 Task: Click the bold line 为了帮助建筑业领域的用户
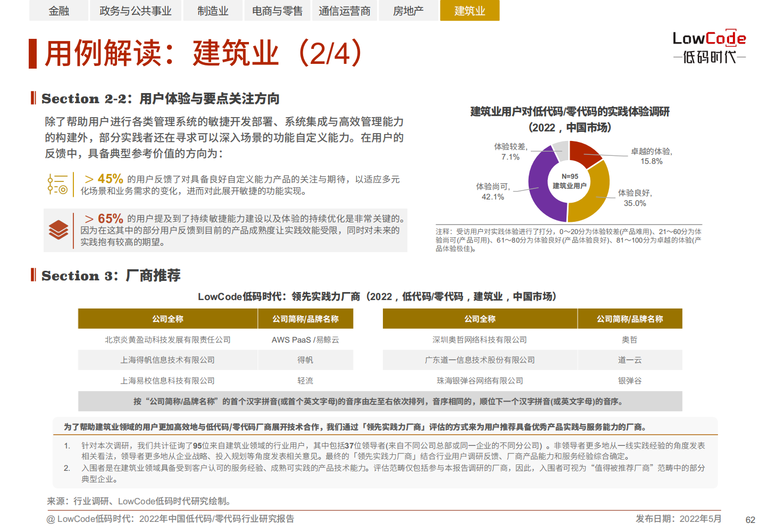click(x=355, y=427)
